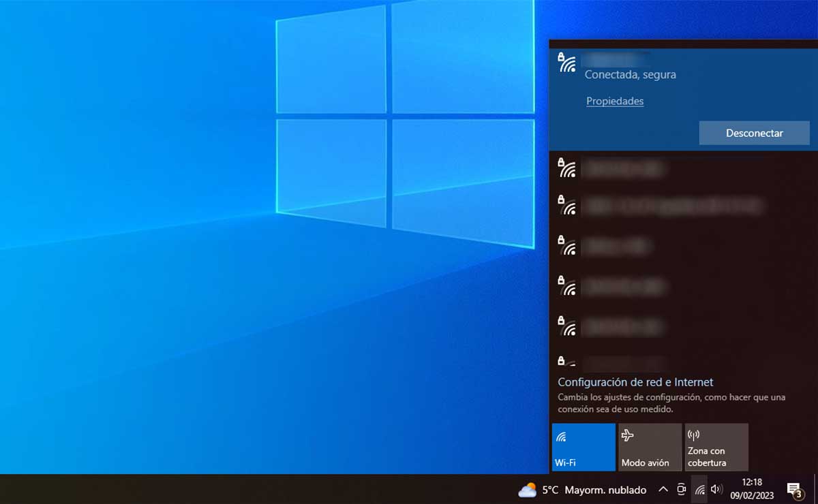Screen dimensions: 818x504
Task: Choose the fourth available Wi-Fi network
Action: pyautogui.click(x=624, y=286)
